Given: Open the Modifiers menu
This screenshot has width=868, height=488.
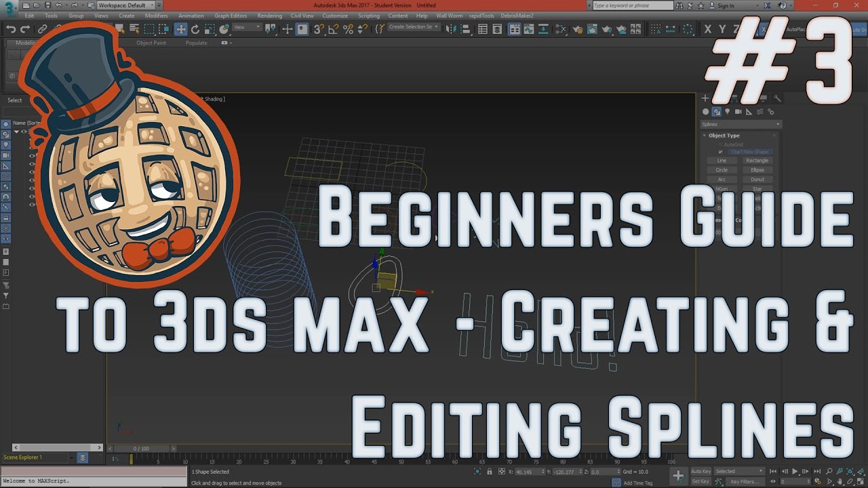Looking at the screenshot, I should [x=157, y=16].
